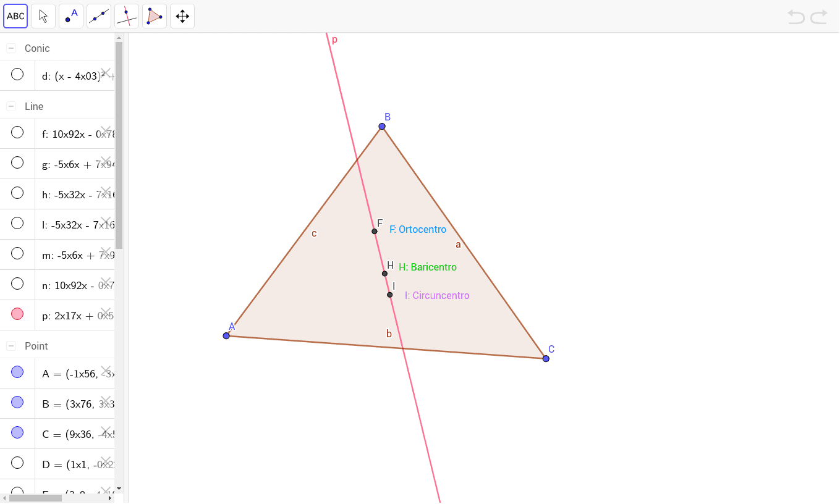Screen dimensions: 840x504
Task: Click the 'H: Baricentro' label
Action: pyautogui.click(x=428, y=267)
